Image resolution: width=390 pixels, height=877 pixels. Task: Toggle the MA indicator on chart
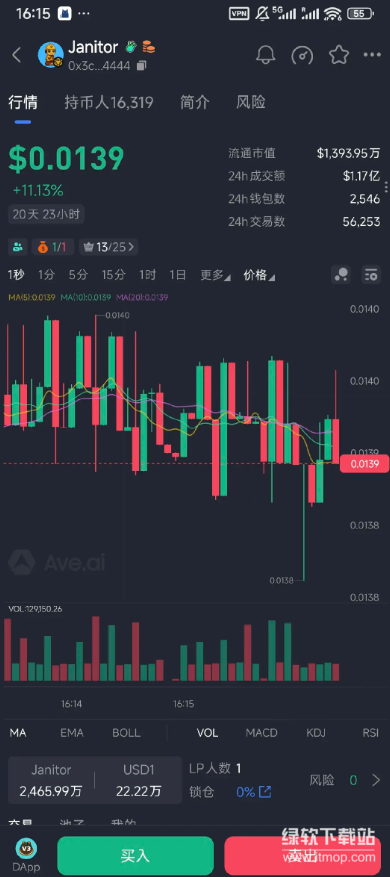coord(18,733)
